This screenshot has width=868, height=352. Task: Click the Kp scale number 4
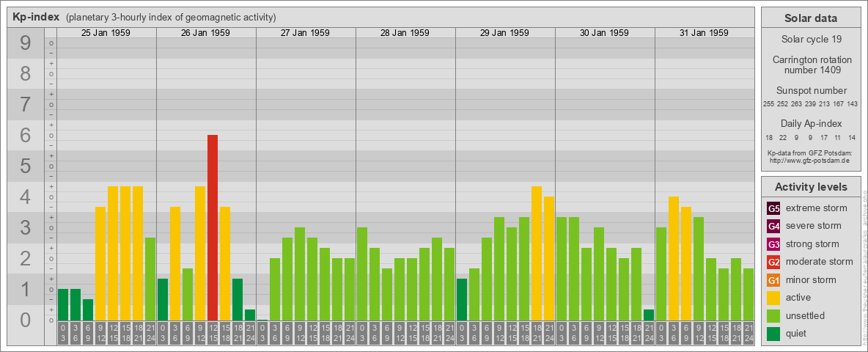pos(26,197)
